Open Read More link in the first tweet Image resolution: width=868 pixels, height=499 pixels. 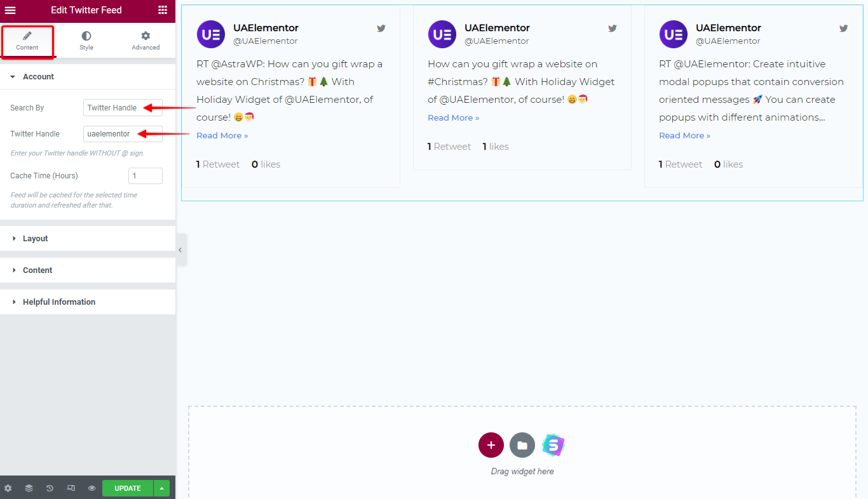click(x=222, y=136)
